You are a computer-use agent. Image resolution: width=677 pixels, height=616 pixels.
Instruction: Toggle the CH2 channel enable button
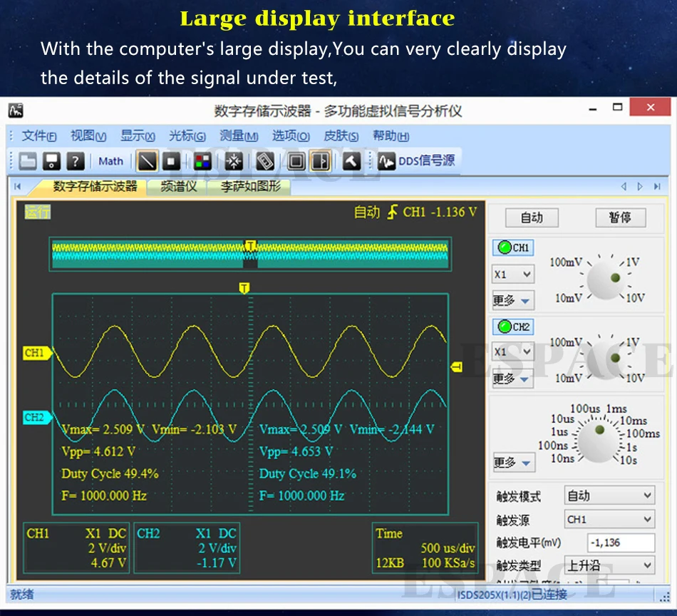pyautogui.click(x=513, y=327)
